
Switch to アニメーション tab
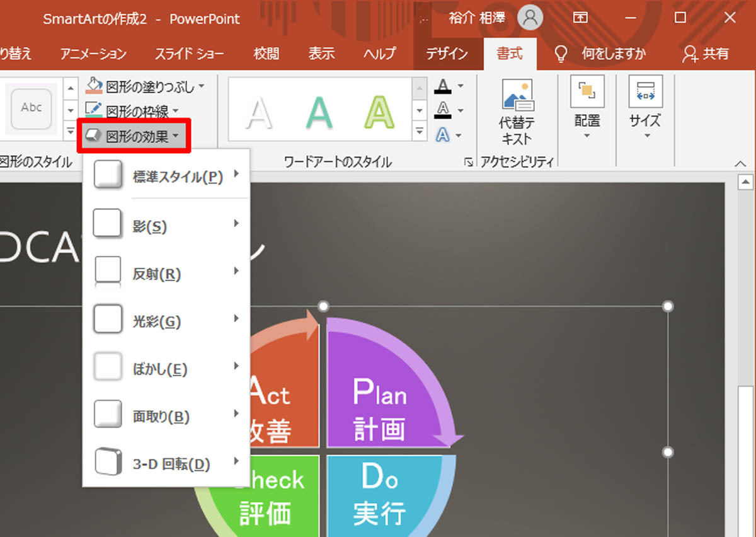click(93, 54)
